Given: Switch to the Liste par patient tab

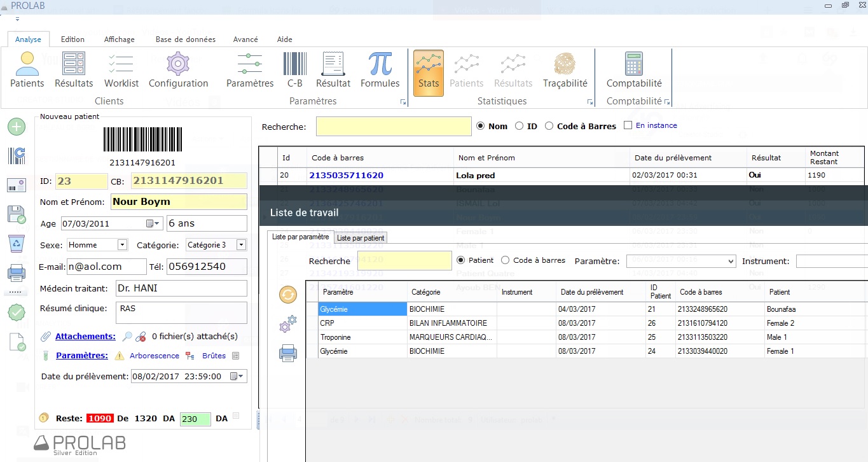Looking at the screenshot, I should tap(361, 237).
